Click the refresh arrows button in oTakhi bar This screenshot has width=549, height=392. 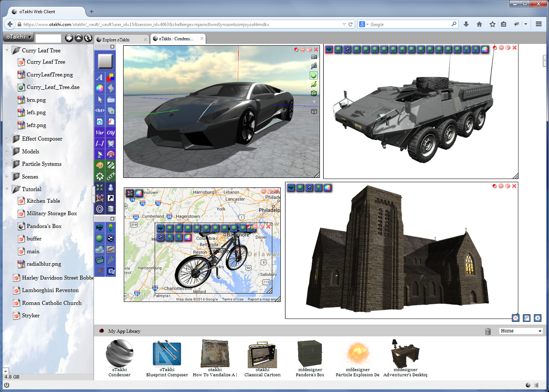tap(88, 38)
